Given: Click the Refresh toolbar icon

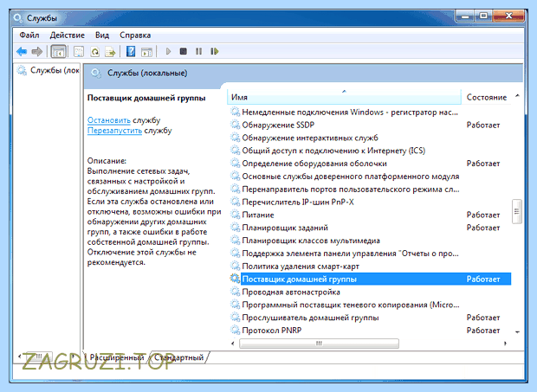Looking at the screenshot, I should click(95, 52).
